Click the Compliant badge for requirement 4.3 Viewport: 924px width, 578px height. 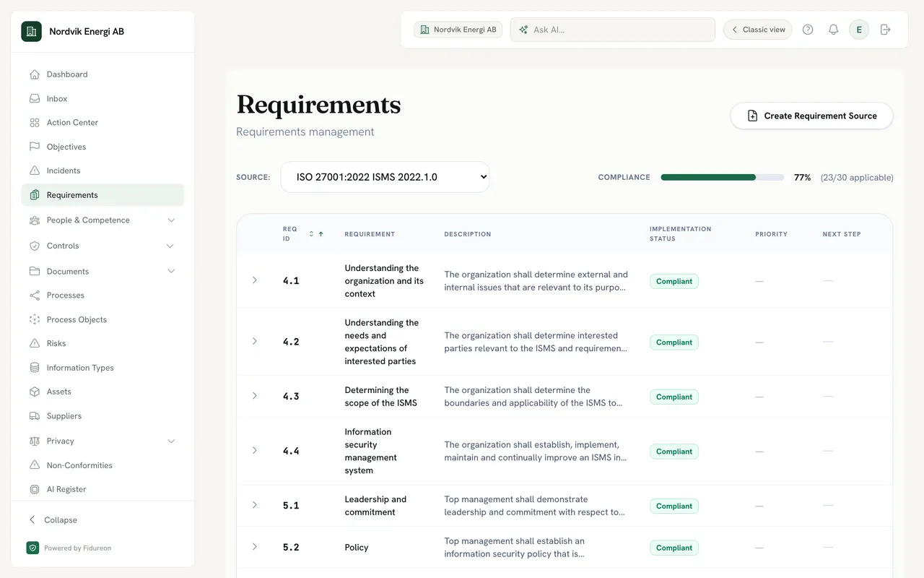674,397
